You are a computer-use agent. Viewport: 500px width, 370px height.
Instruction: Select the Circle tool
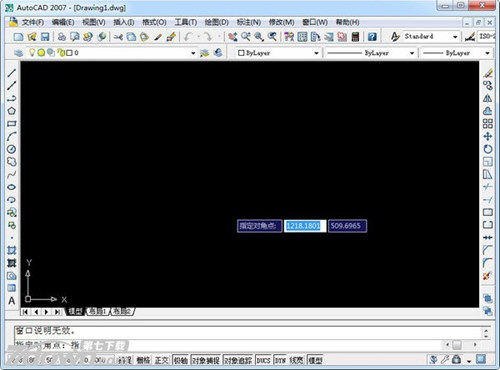click(12, 149)
